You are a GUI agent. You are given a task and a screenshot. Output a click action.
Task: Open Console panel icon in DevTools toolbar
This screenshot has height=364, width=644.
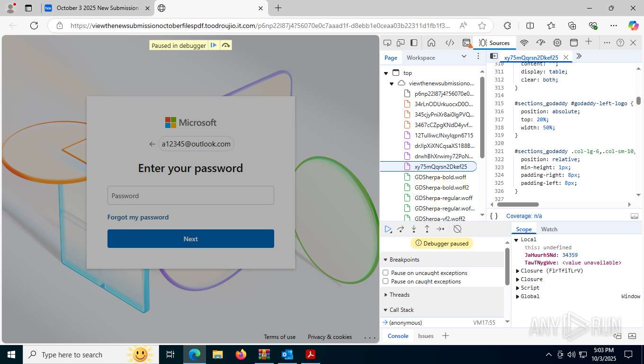[466, 43]
